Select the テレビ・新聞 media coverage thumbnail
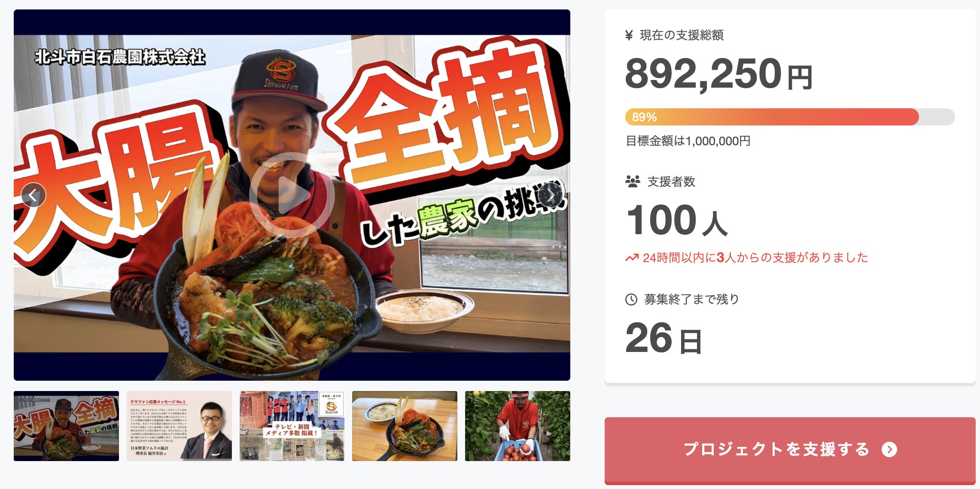The image size is (980, 489). [x=292, y=426]
